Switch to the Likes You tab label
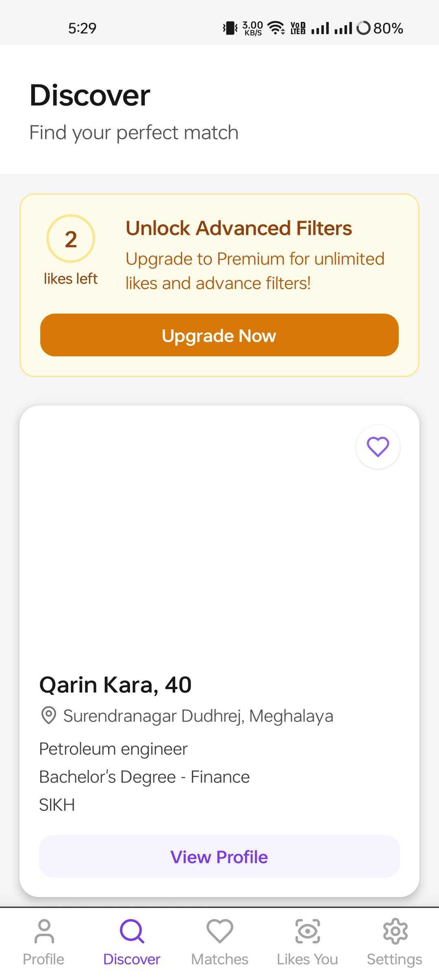 307,959
